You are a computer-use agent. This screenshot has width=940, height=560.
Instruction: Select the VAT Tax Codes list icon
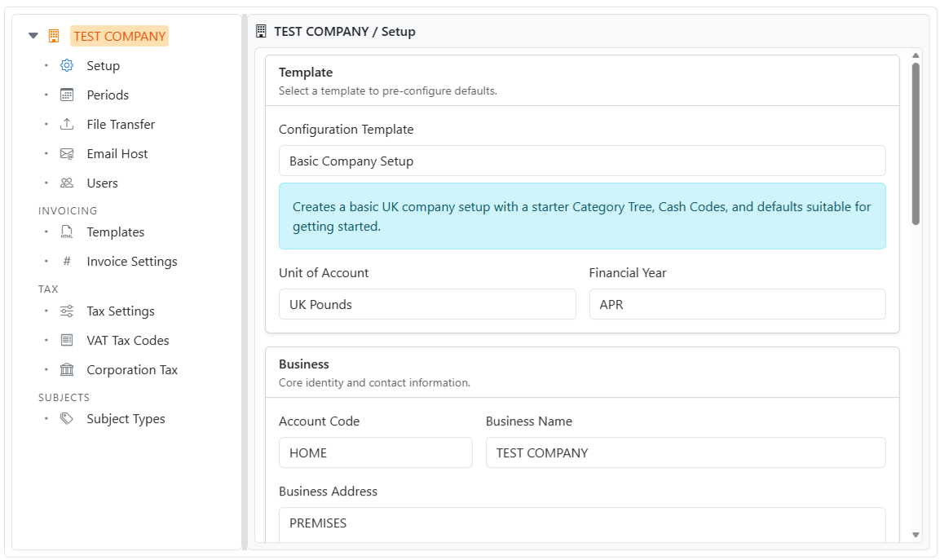point(67,340)
